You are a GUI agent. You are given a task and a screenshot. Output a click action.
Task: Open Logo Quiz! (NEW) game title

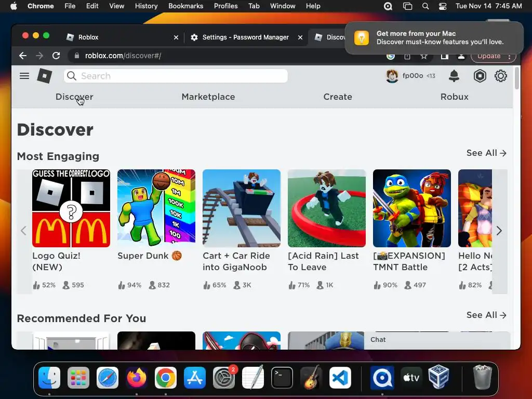[56, 261]
